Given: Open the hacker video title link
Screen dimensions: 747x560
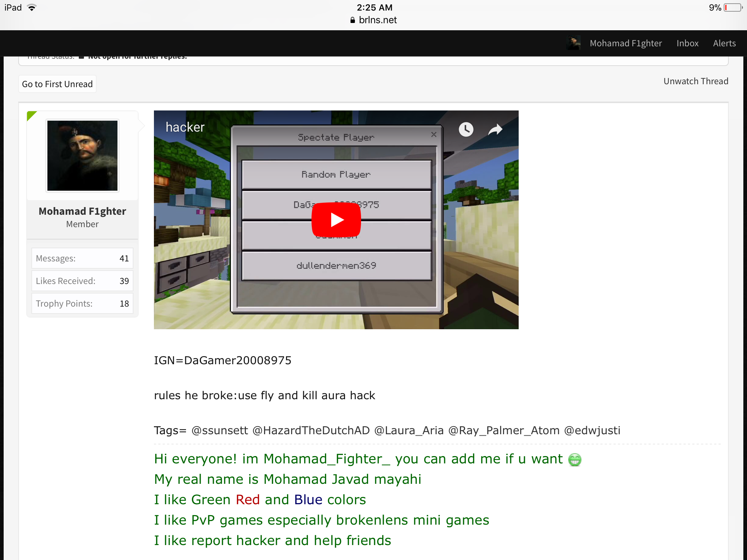Looking at the screenshot, I should tap(185, 127).
